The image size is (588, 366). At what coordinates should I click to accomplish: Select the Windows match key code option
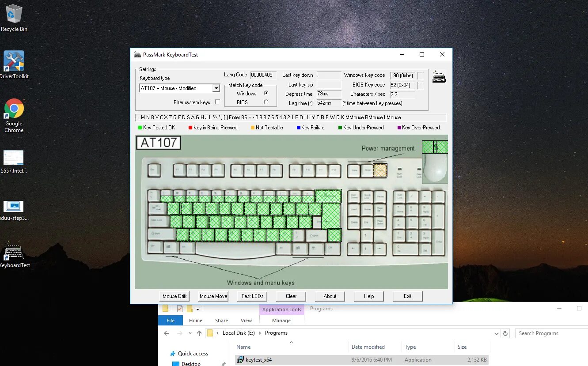pos(266,93)
